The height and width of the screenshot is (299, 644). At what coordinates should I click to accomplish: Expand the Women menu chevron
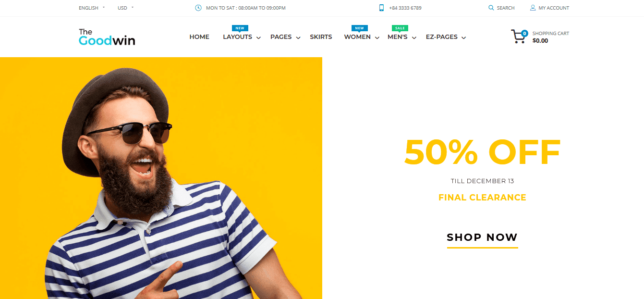click(x=377, y=37)
